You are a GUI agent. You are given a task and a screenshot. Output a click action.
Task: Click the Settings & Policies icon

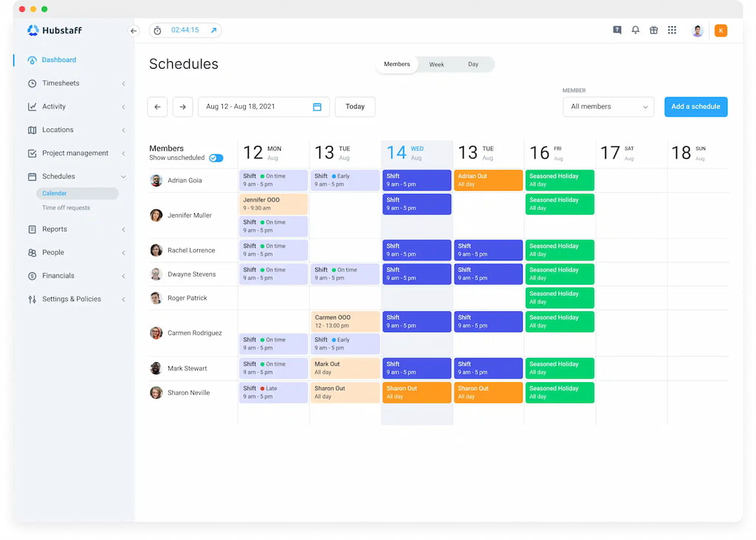pyautogui.click(x=32, y=299)
